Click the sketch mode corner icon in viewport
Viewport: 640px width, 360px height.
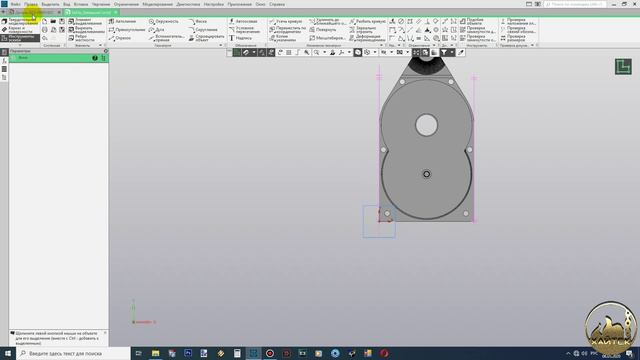pyautogui.click(x=623, y=67)
